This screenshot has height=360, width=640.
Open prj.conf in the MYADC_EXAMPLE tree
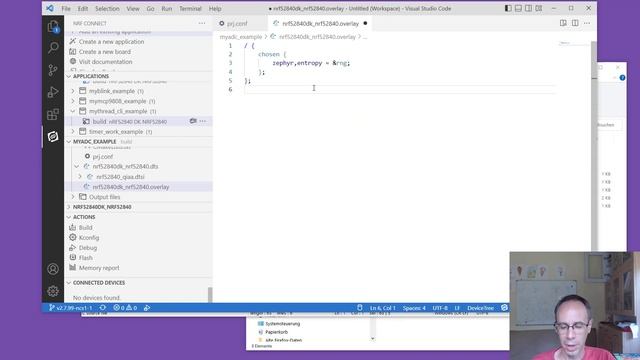click(x=102, y=156)
